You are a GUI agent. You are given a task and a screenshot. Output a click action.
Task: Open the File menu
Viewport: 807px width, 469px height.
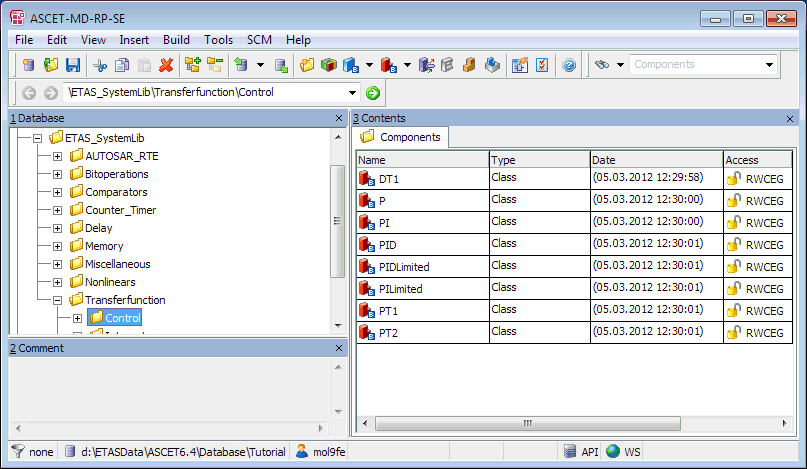24,40
